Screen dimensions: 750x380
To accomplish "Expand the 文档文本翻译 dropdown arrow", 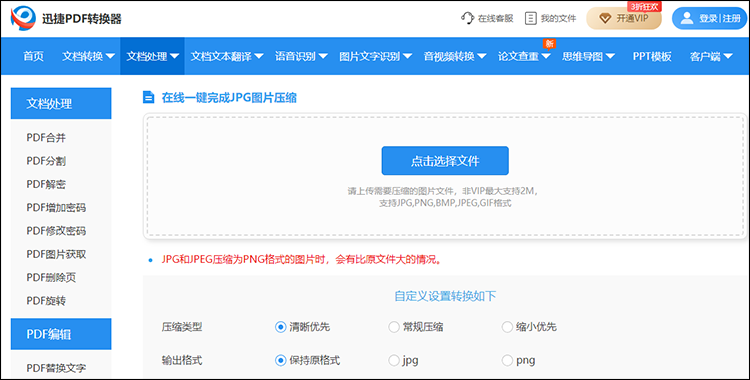I will pos(259,56).
